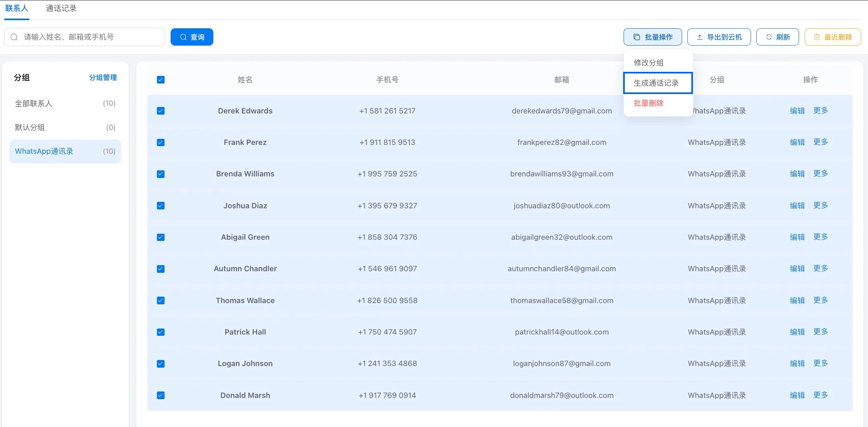This screenshot has height=427, width=868.
Task: Click the 姓名 column header
Action: pyautogui.click(x=245, y=80)
